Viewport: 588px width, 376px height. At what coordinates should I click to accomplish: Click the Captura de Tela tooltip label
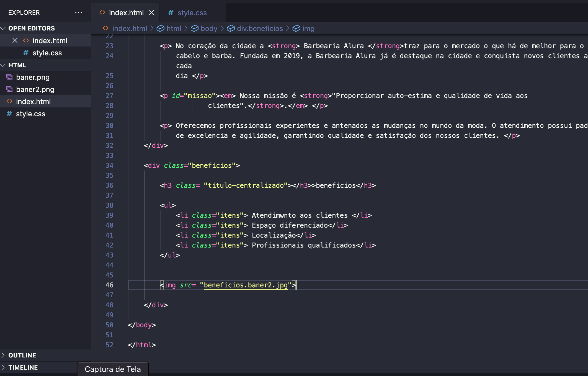point(113,369)
